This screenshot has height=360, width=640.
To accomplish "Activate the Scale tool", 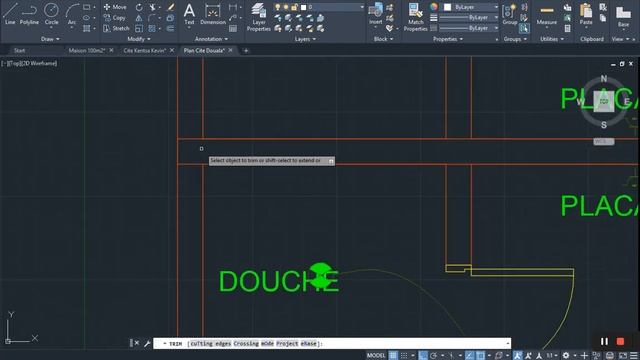I will point(139,29).
